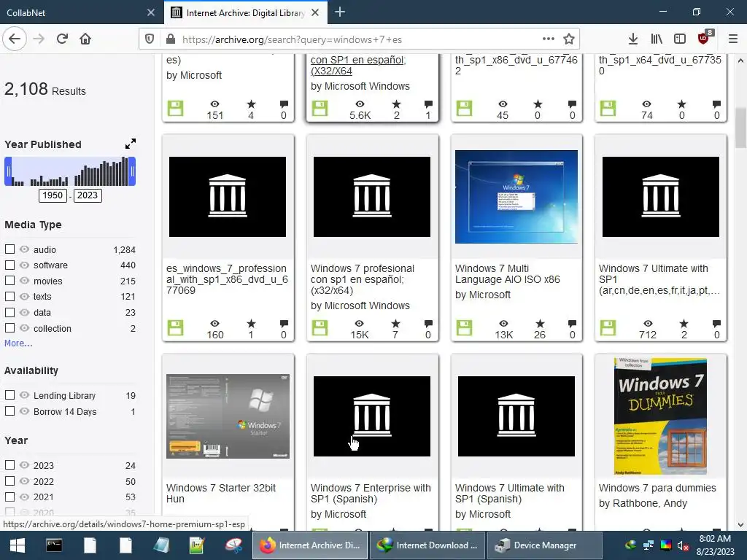Viewport: 747px width, 560px height.
Task: Open Windows 7 para dummies cover thumbnail
Action: point(660,416)
